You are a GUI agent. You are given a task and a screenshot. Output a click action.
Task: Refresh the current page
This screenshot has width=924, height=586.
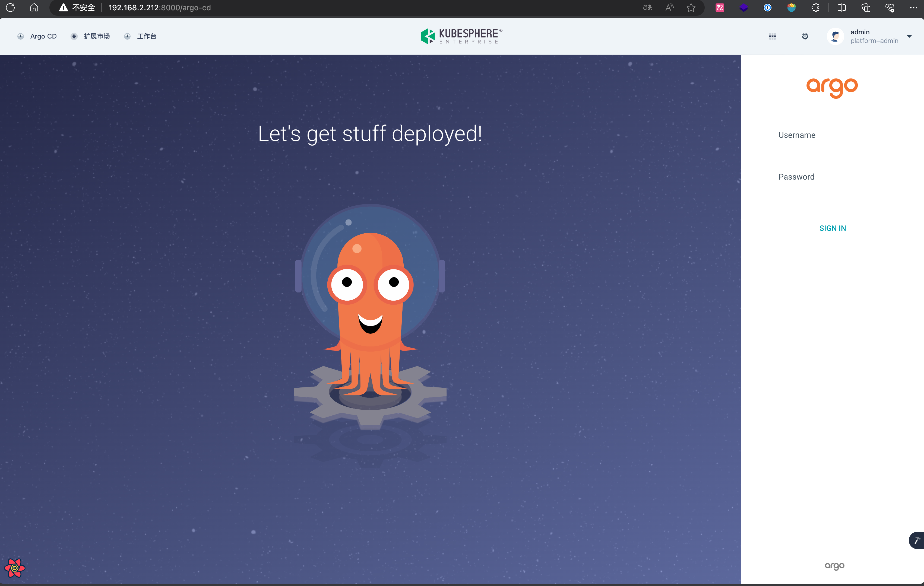point(10,8)
